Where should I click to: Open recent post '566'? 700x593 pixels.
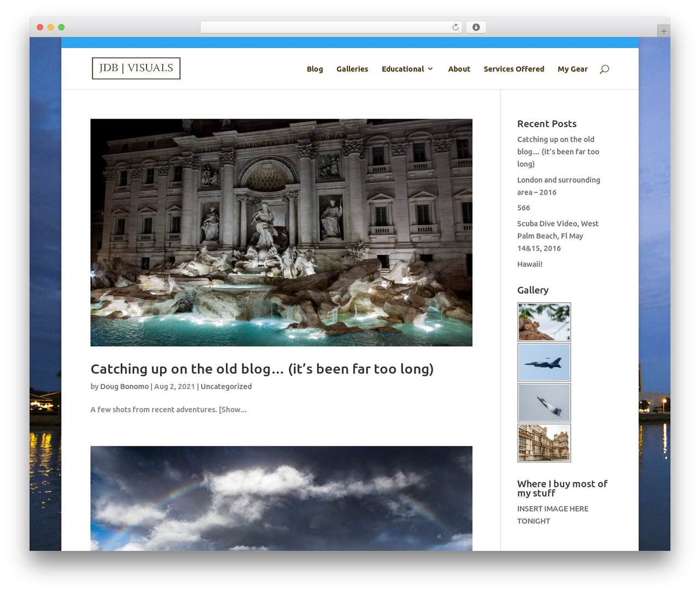point(524,208)
